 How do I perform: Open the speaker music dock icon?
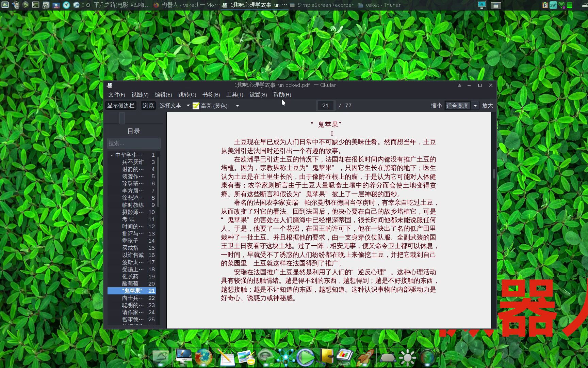266,357
